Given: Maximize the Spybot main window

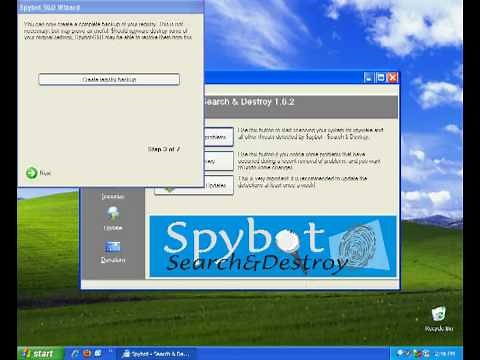Looking at the screenshot, I should pos(380,78).
